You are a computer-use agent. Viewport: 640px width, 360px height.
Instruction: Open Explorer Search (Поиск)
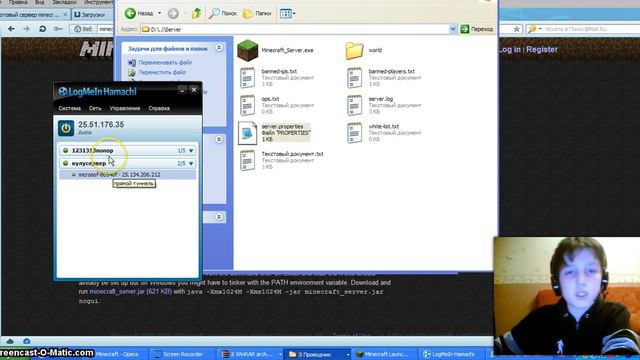tap(222, 13)
